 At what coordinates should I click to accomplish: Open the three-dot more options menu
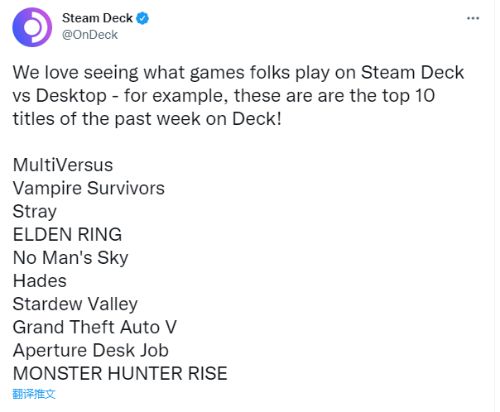click(473, 18)
